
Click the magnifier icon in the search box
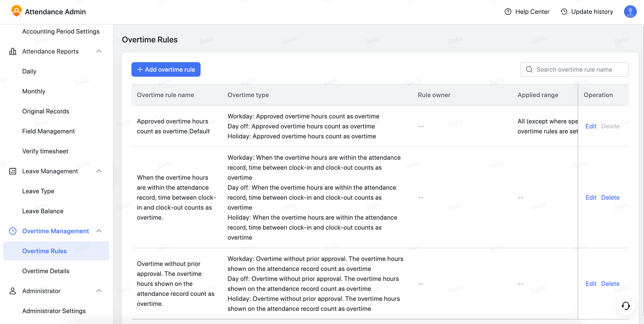(x=529, y=69)
